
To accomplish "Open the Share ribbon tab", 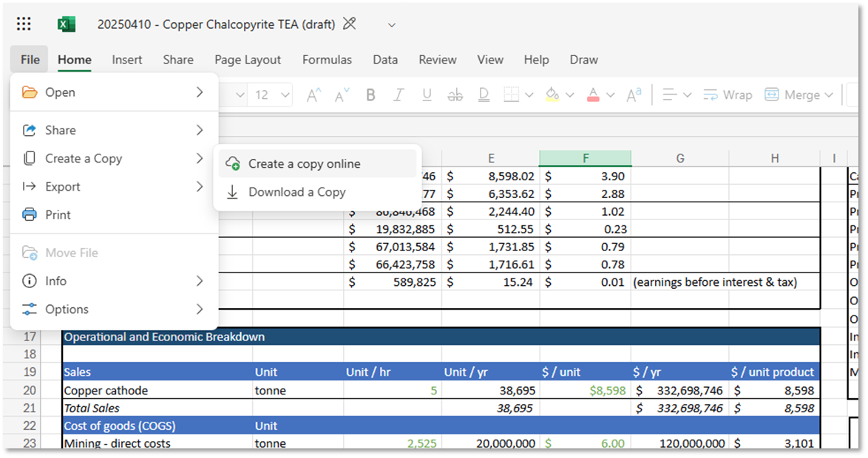I will [178, 60].
